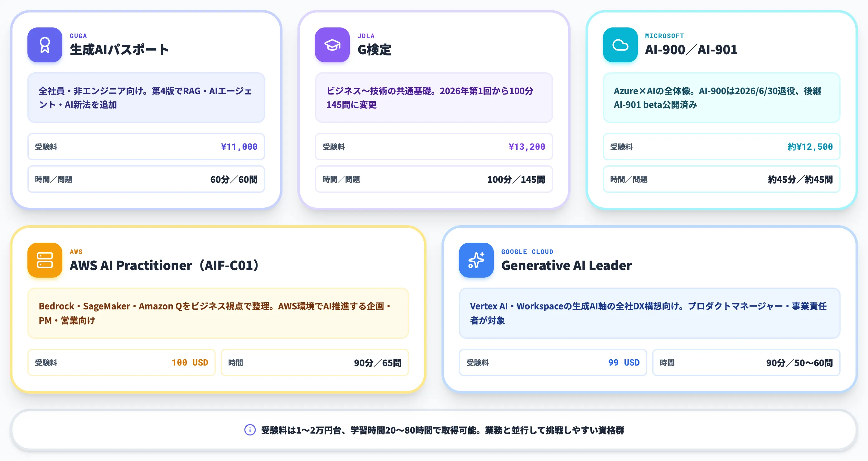Click the 全社員・非エンジニア向け description box
This screenshot has width=868, height=461.
(x=146, y=98)
